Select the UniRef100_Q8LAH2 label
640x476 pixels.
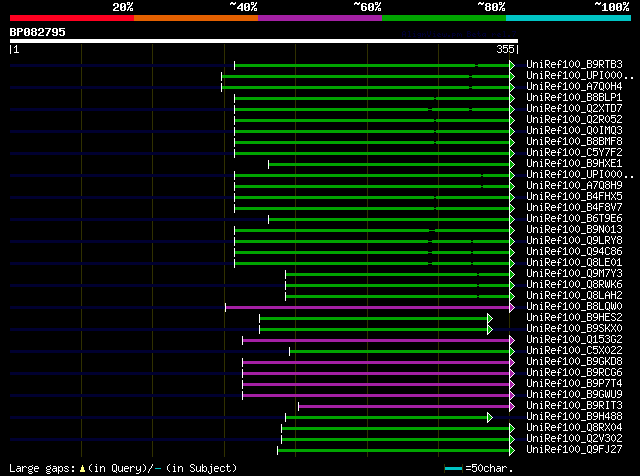point(574,296)
